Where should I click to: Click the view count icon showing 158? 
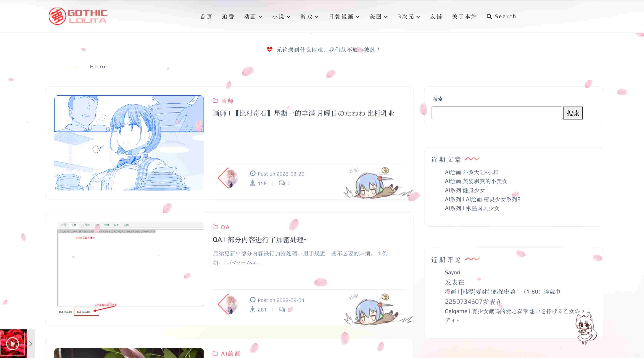coord(253,183)
